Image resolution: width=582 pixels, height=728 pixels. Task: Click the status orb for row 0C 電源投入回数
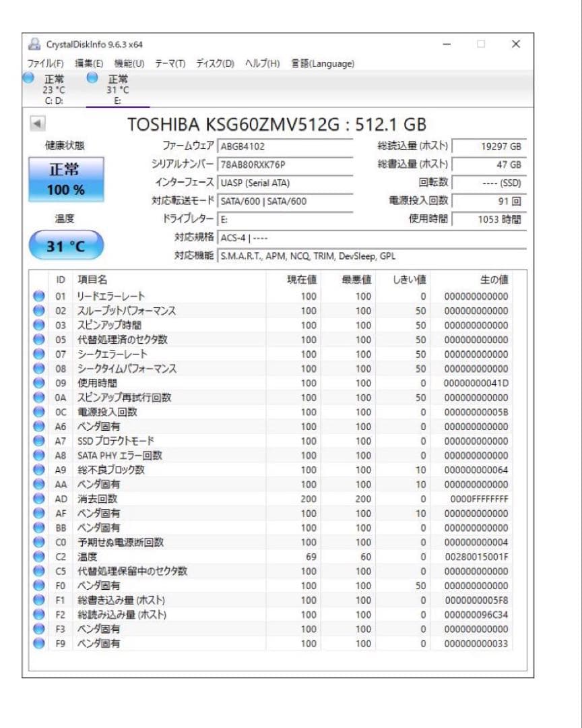coord(39,412)
